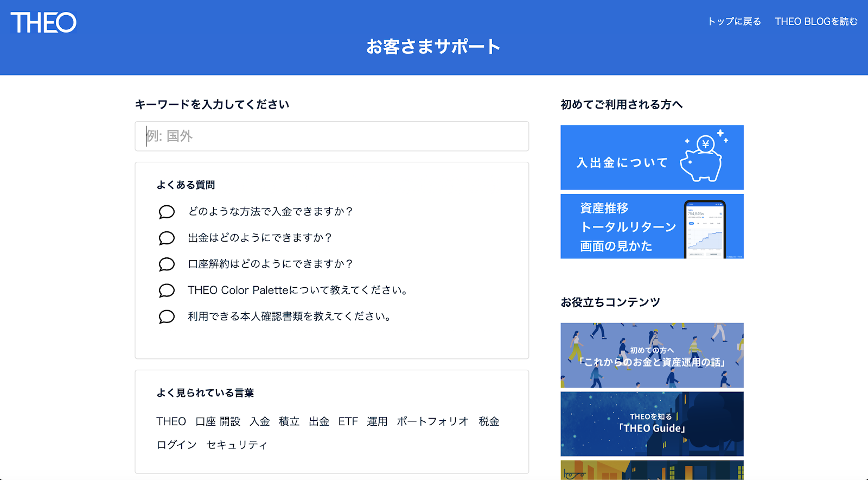Select the ETF keyword tag
Screen dimensions: 868x480
[348, 421]
